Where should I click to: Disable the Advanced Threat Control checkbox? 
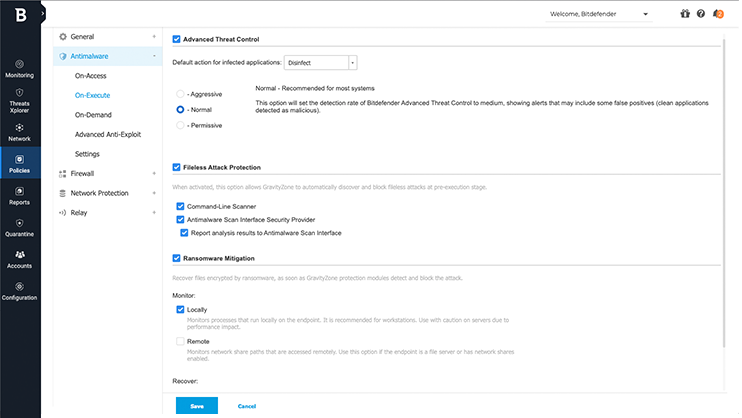click(x=177, y=39)
